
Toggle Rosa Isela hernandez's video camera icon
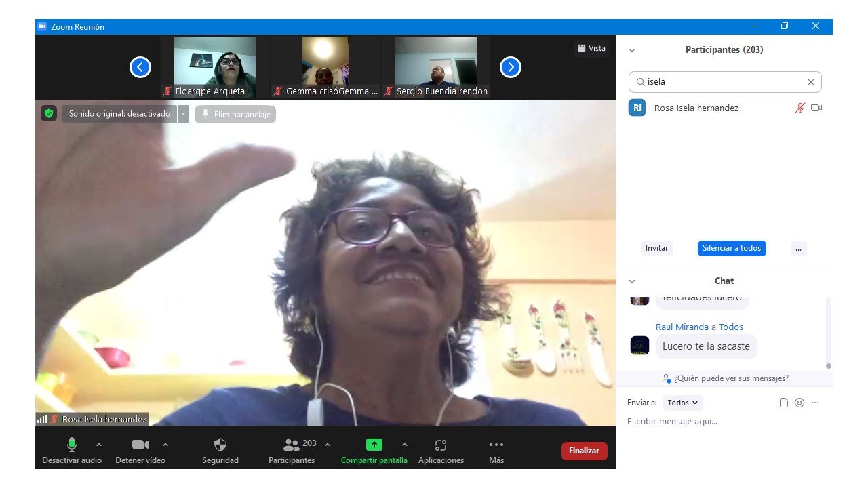coord(816,108)
